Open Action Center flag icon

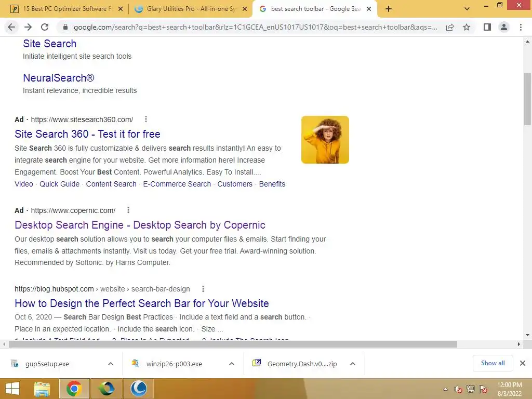[483, 389]
